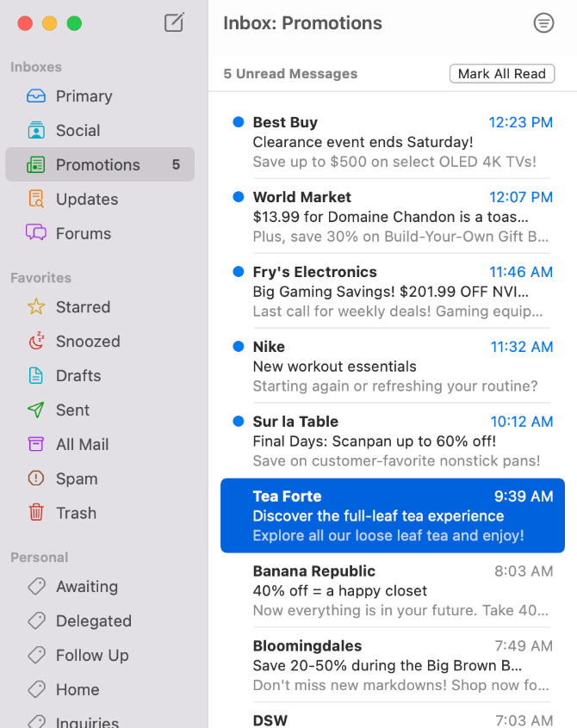Open the Bloomingdales Big Brown Bag email

393,665
